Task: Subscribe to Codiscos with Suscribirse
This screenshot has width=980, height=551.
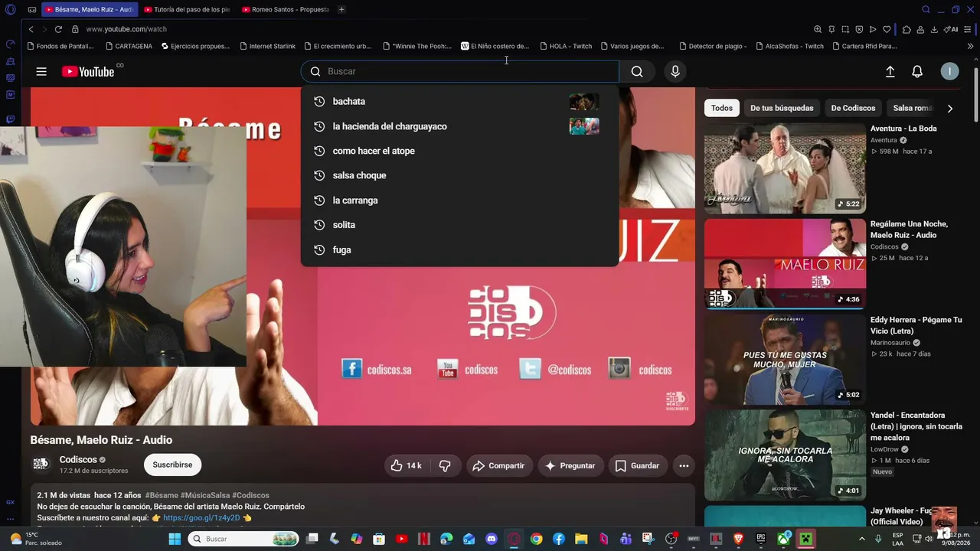Action: pos(172,465)
